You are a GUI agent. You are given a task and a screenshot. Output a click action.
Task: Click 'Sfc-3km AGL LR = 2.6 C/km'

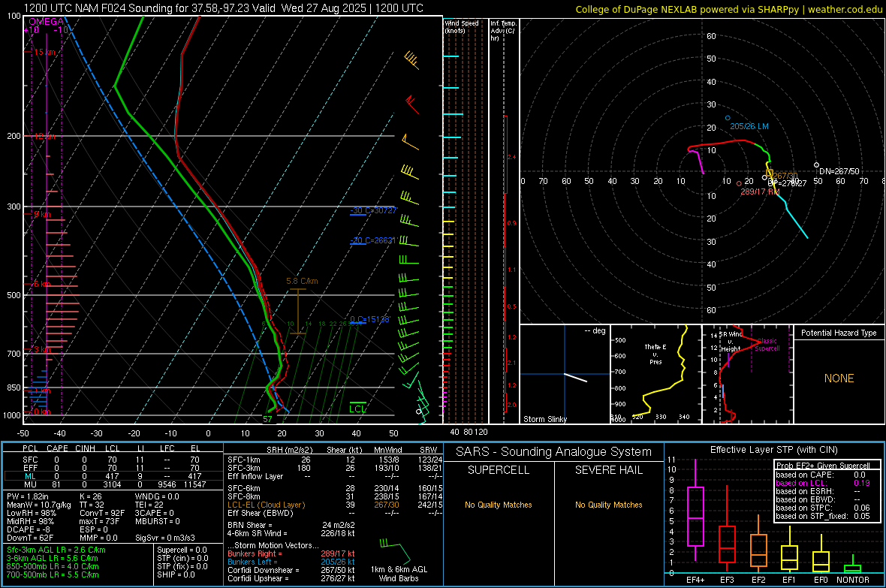(56, 550)
